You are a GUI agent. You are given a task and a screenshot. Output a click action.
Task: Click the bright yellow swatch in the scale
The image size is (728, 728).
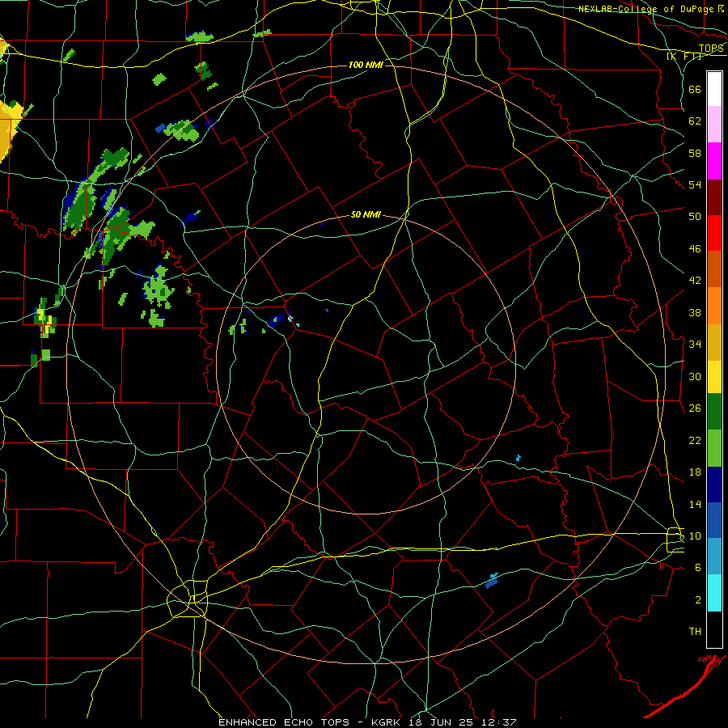click(x=714, y=377)
